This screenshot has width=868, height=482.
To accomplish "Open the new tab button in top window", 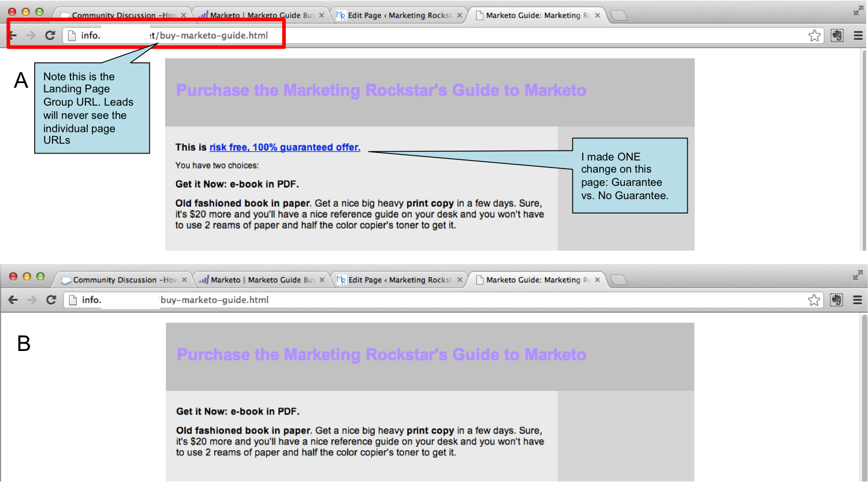I will tap(619, 16).
